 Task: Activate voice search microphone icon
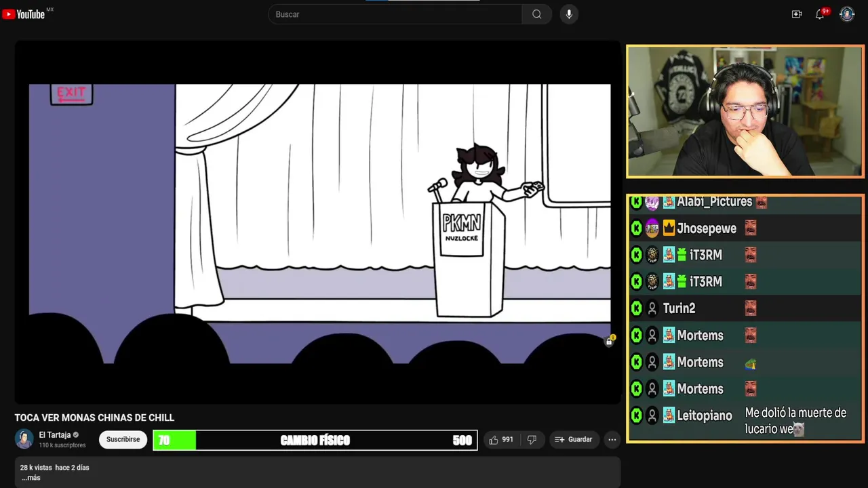[569, 14]
